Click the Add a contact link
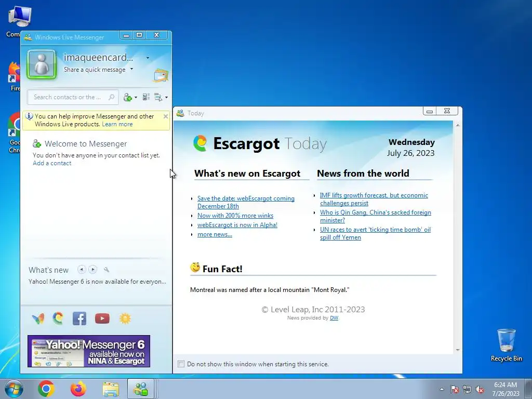This screenshot has height=399, width=532. tap(52, 163)
